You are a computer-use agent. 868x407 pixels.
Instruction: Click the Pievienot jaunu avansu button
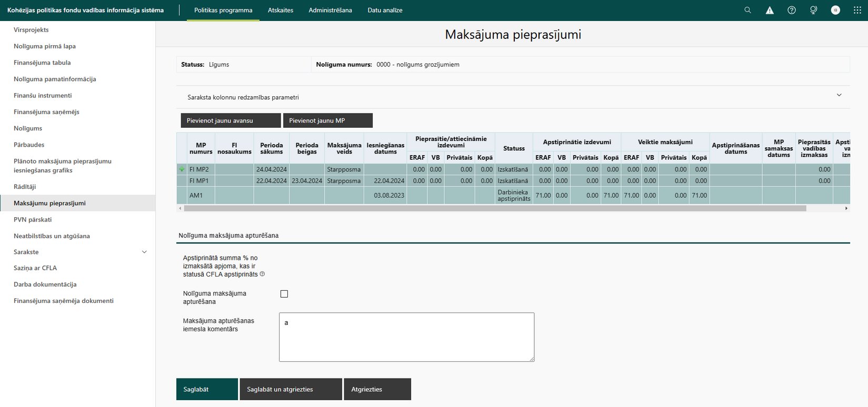tap(231, 120)
